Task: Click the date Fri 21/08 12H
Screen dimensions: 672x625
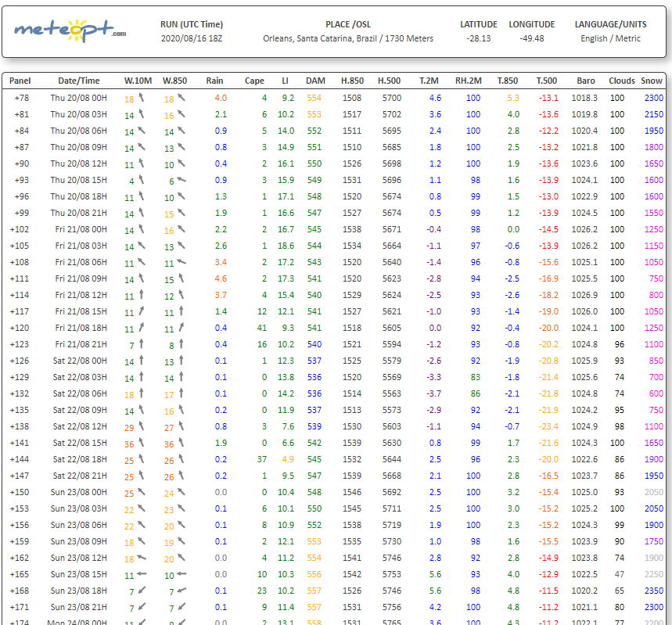Action: [x=81, y=295]
